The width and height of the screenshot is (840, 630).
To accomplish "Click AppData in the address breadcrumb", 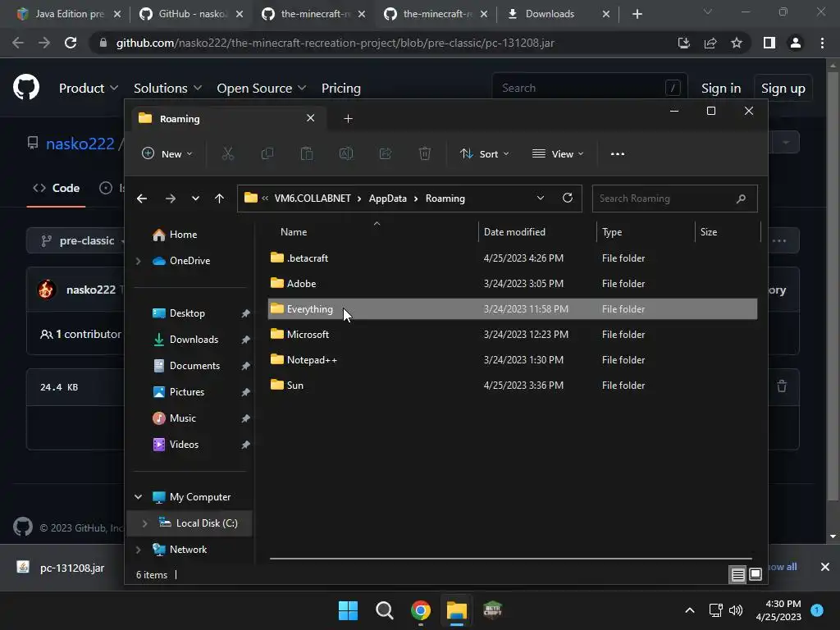I will tap(387, 199).
